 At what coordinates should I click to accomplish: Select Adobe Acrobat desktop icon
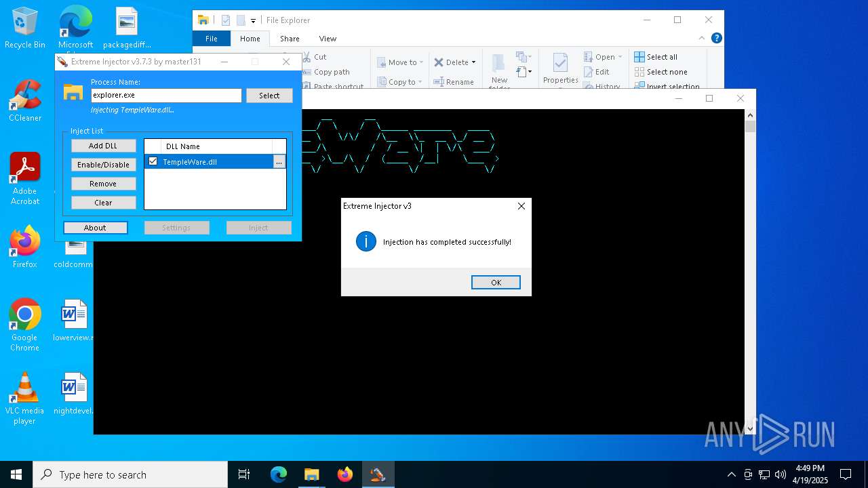pos(25,178)
